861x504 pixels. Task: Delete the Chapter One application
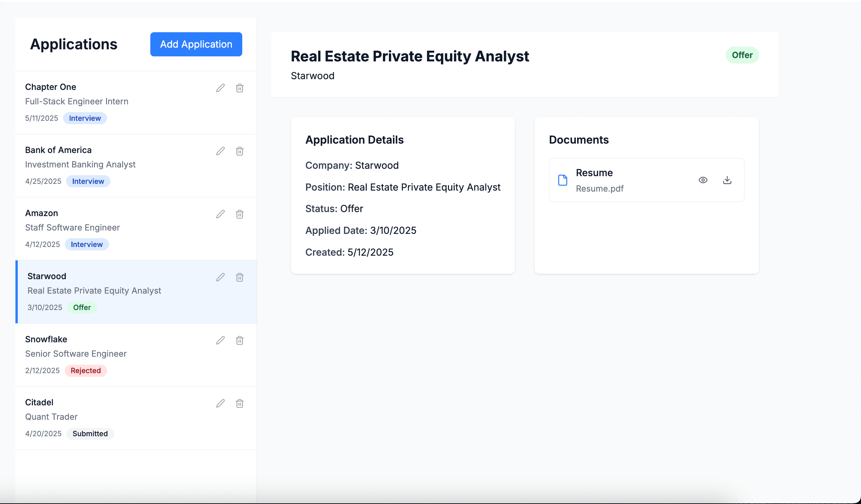click(x=240, y=88)
